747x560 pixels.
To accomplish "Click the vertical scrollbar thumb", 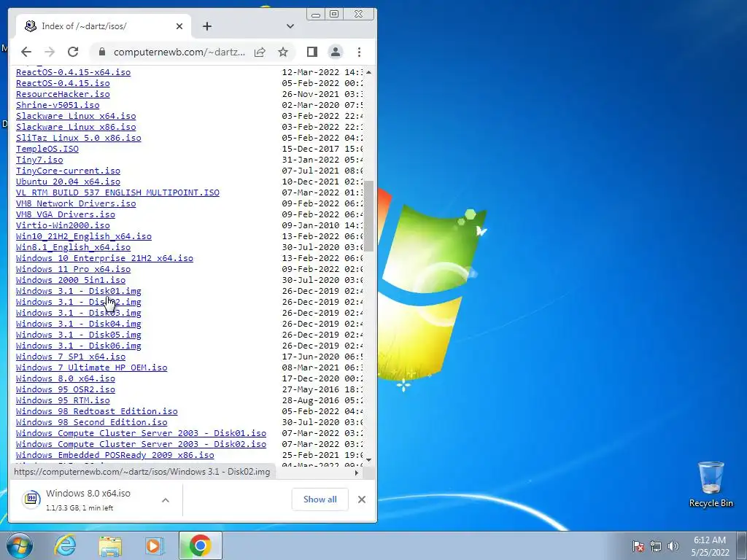I will tap(368, 215).
